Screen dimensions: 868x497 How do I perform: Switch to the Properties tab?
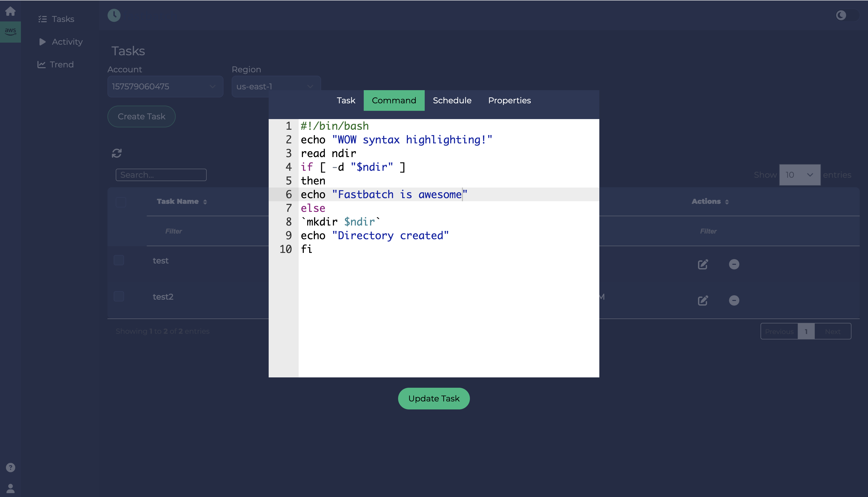click(509, 100)
